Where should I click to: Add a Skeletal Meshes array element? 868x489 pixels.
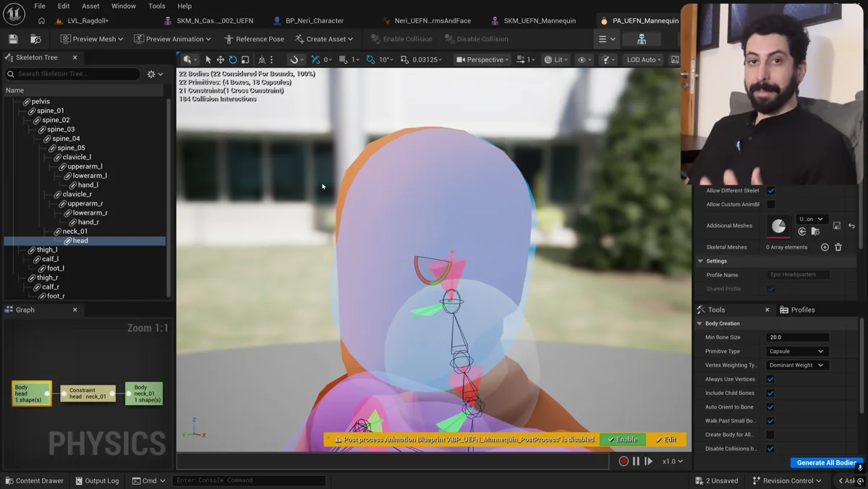(x=825, y=247)
